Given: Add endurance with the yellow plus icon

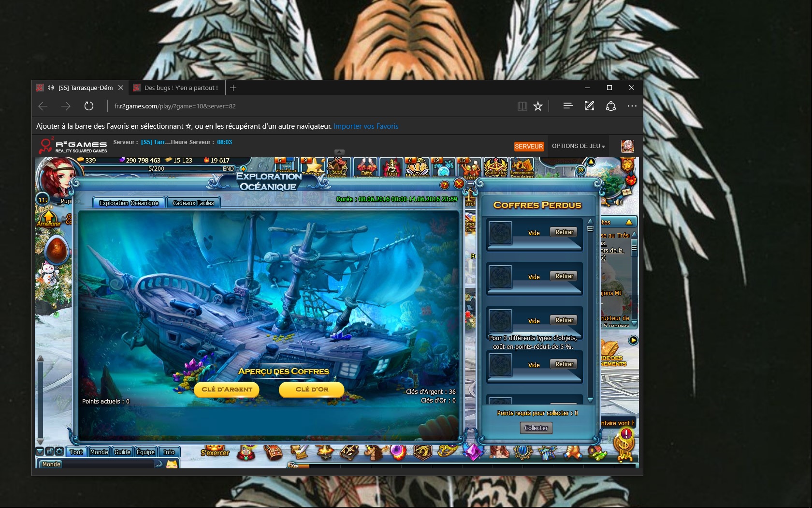Looking at the screenshot, I should tap(243, 169).
